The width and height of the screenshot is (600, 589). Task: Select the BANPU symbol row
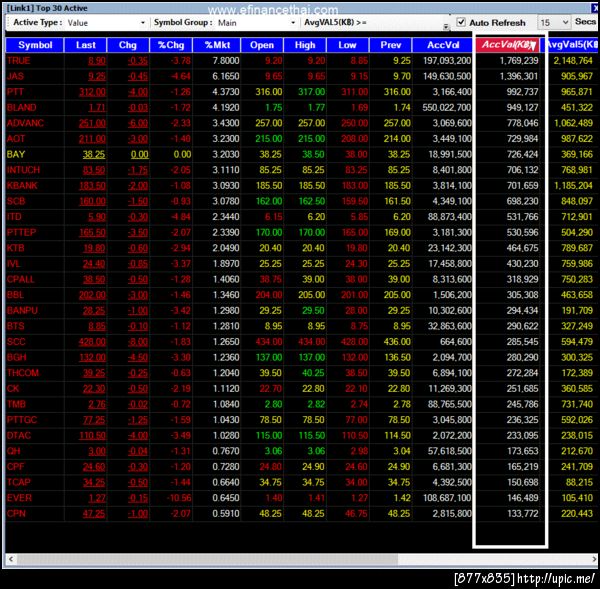(302, 310)
